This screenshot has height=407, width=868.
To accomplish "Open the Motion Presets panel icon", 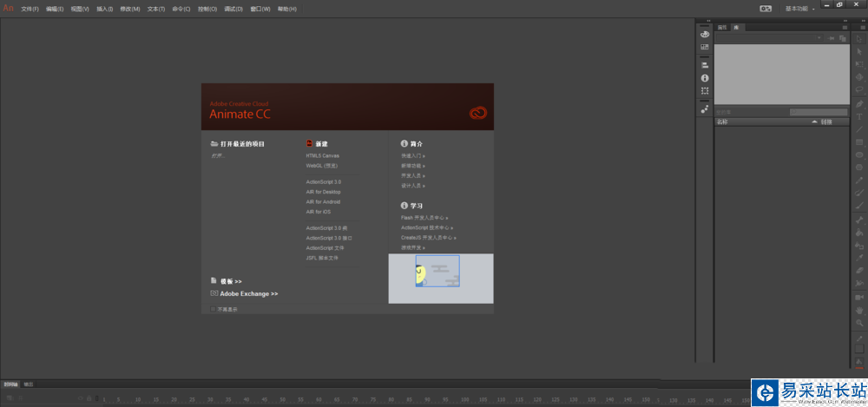I will coord(704,109).
